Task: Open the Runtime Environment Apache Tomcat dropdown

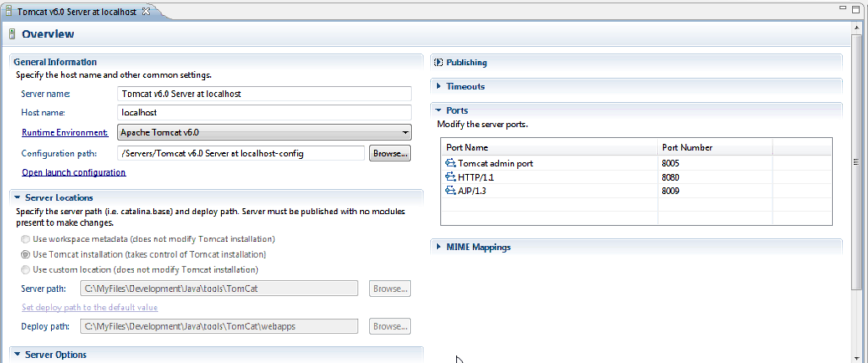Action: click(x=265, y=132)
